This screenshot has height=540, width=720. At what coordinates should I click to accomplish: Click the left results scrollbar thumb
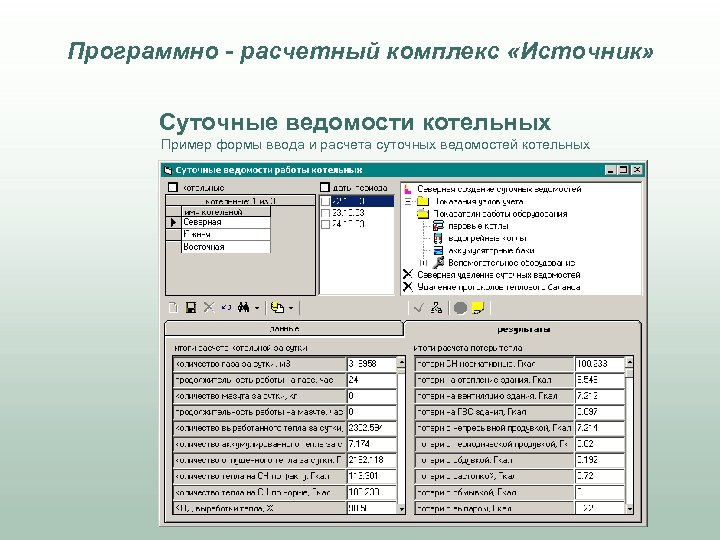401,371
